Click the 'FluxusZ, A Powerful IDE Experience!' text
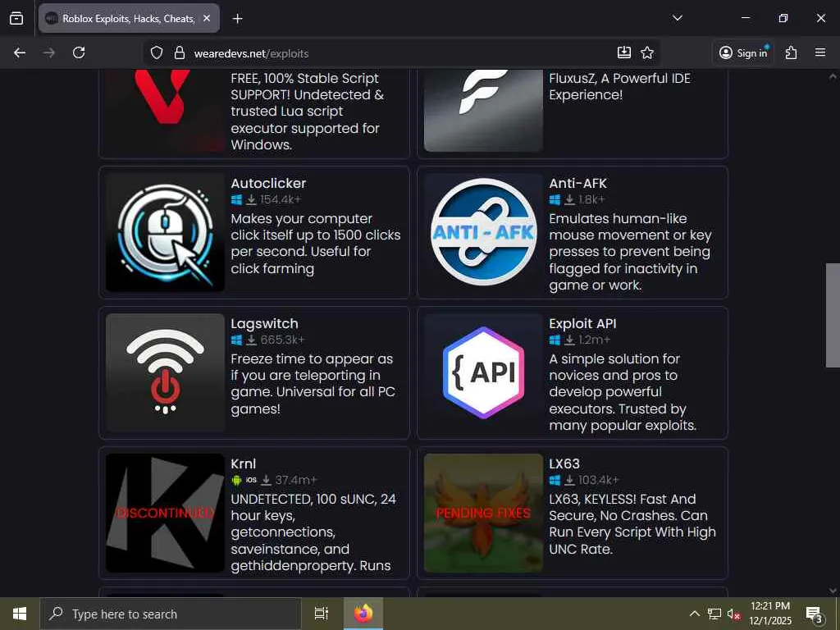The height and width of the screenshot is (630, 840). tap(620, 86)
